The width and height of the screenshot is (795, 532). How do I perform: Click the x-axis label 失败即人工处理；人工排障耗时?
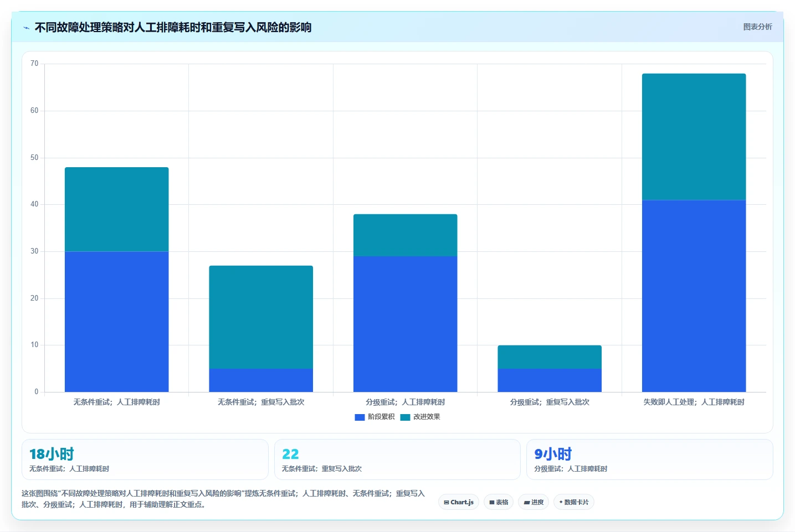point(694,402)
